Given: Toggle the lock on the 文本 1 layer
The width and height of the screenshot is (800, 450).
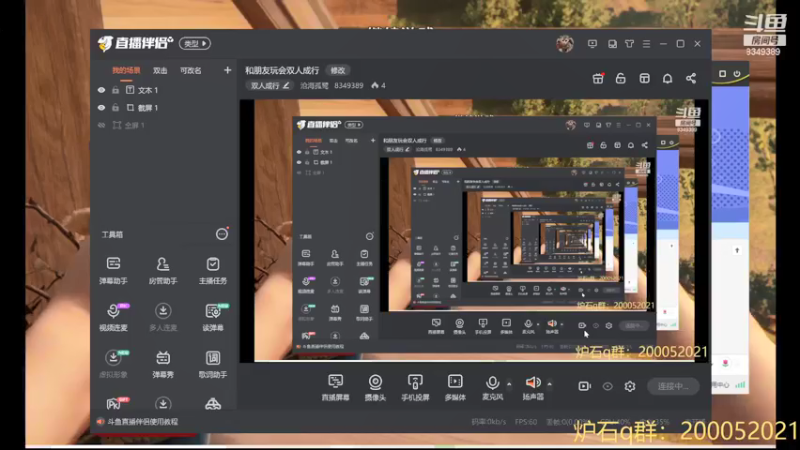Looking at the screenshot, I should pyautogui.click(x=116, y=90).
